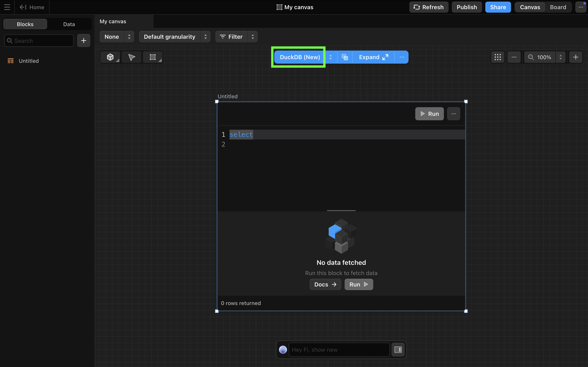Switch to Board view
This screenshot has width=588, height=367.
[x=558, y=7]
